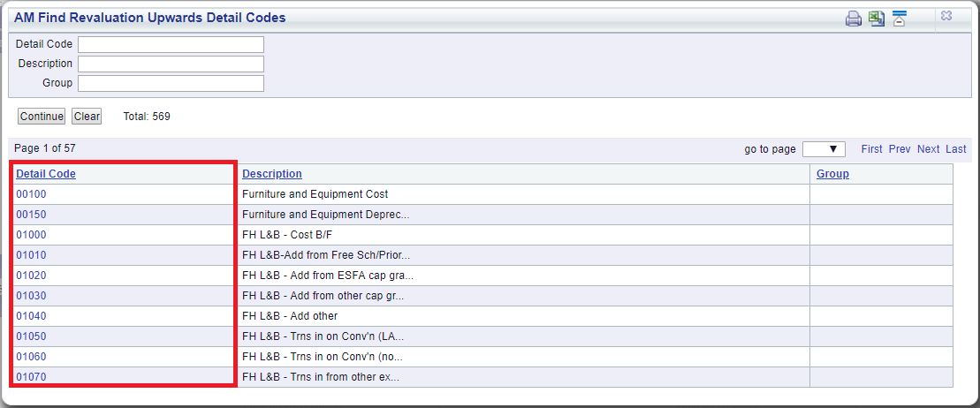Sort by the Detail Code column header

coord(46,174)
